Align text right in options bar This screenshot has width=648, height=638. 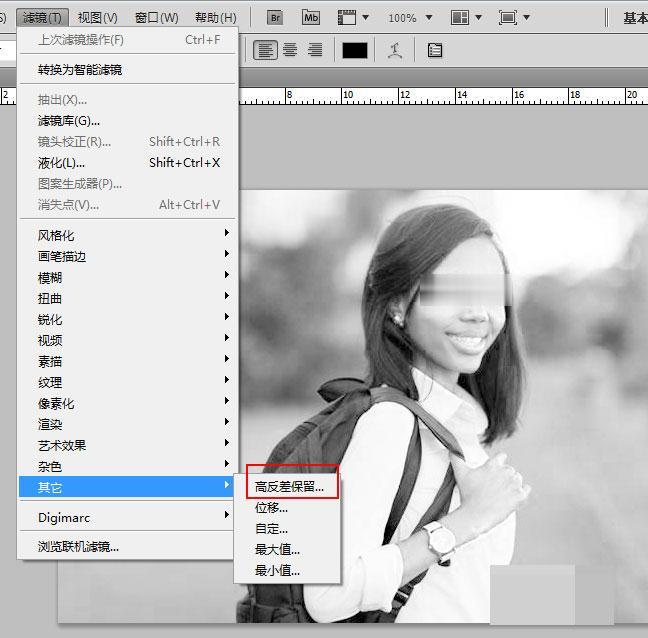point(315,50)
